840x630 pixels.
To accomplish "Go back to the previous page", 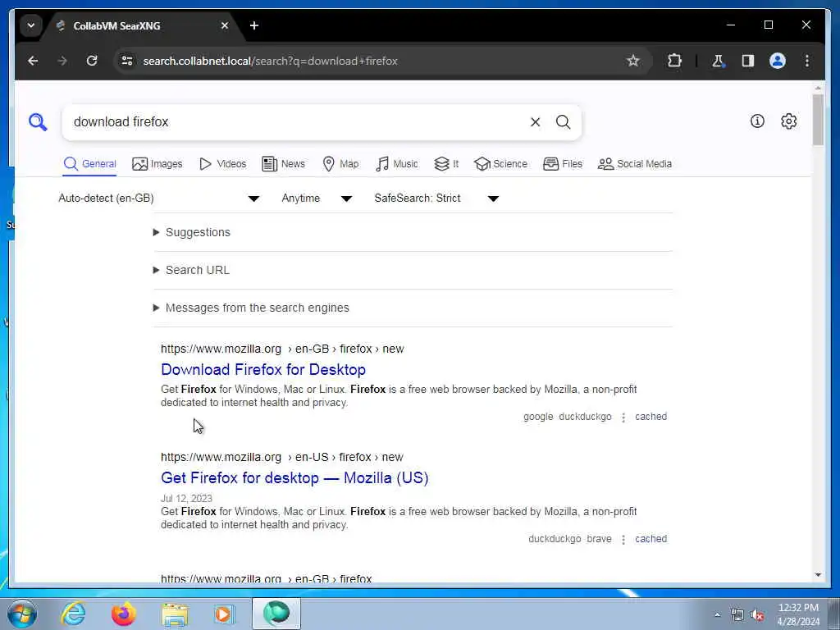I will coord(33,61).
